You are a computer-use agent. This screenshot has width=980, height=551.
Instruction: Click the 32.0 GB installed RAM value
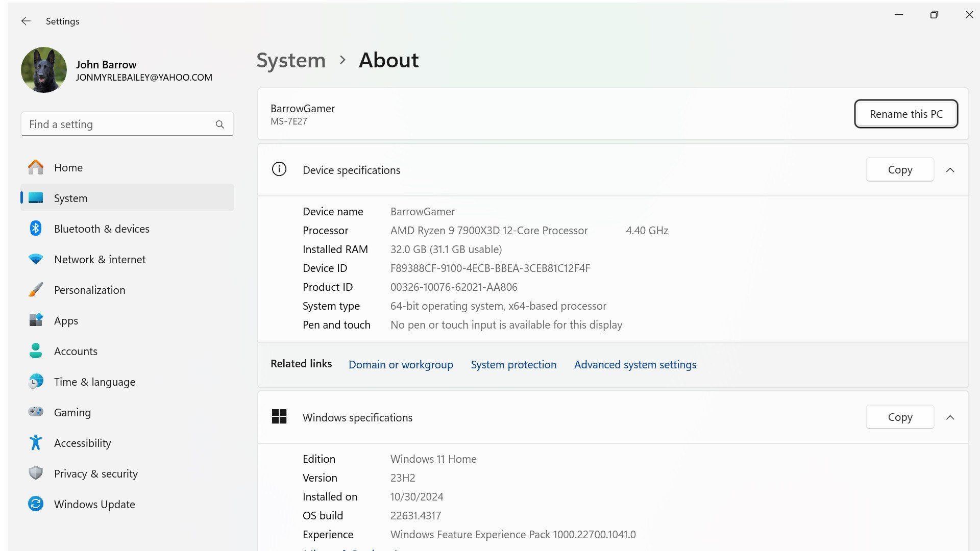(446, 249)
